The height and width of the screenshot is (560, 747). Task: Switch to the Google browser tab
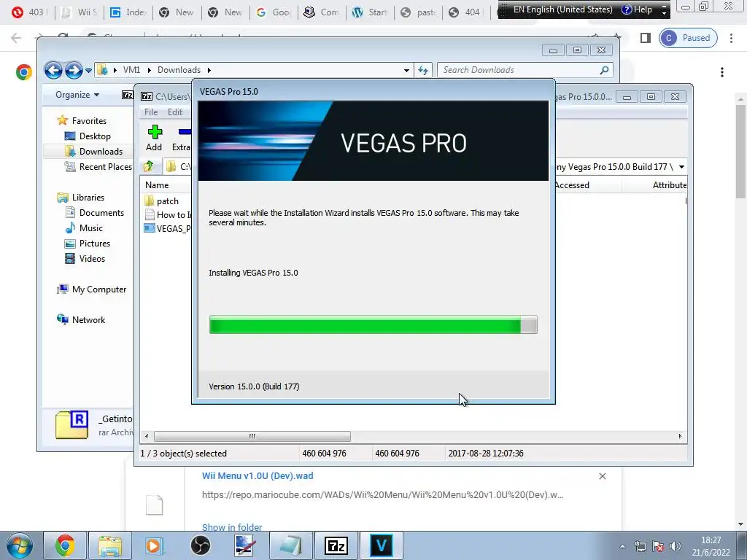pos(274,12)
